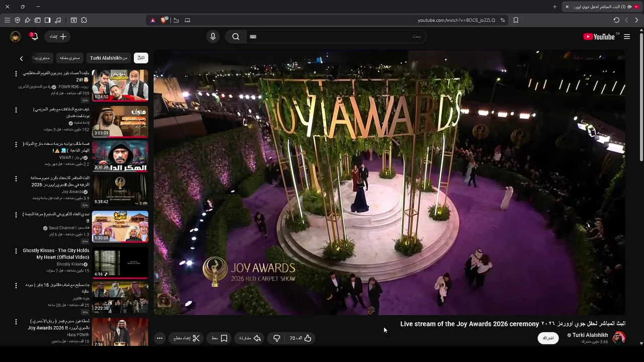644x362 pixels.
Task: Go to YouTube home via the logo
Action: coord(600,37)
